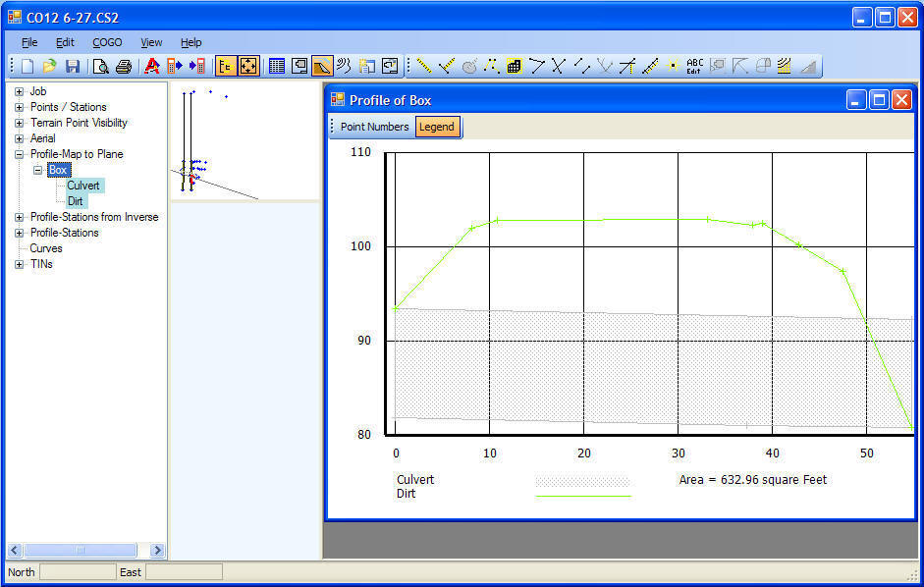
Task: Select the red letter A toolbar icon
Action: tap(152, 67)
